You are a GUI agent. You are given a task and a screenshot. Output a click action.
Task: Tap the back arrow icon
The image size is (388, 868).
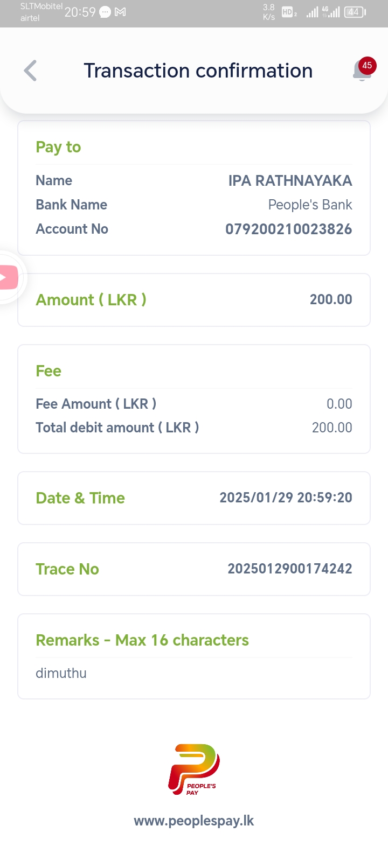pyautogui.click(x=31, y=71)
